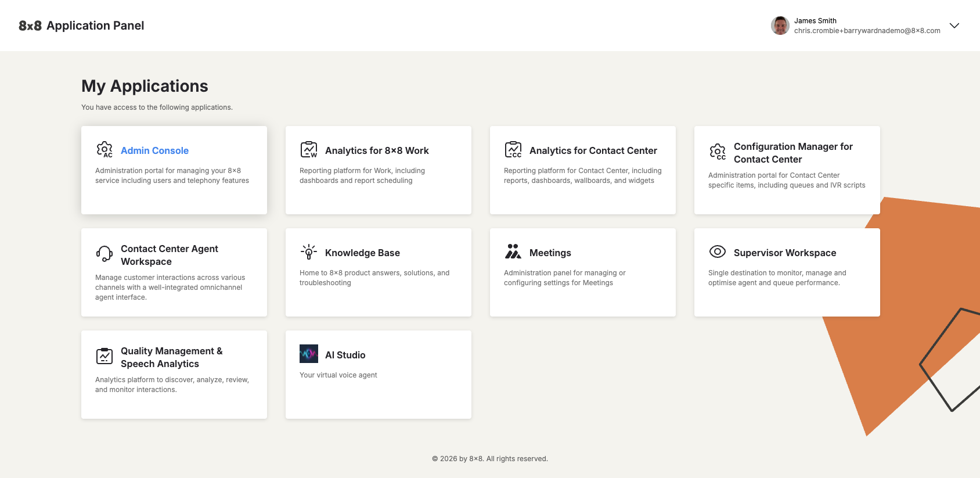Viewport: 980px width, 478px height.
Task: Launch the AI Studio title
Action: tap(345, 355)
